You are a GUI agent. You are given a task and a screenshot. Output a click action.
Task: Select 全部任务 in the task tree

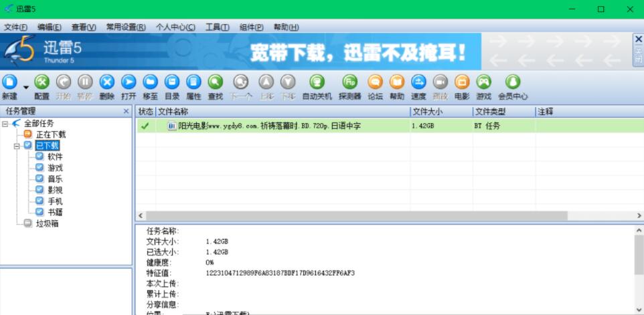point(39,123)
